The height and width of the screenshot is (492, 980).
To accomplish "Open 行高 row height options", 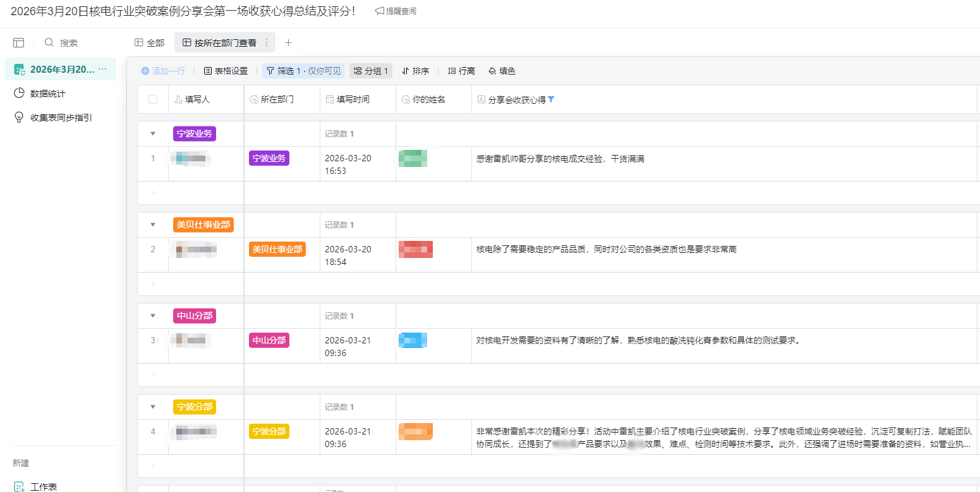I will 461,71.
